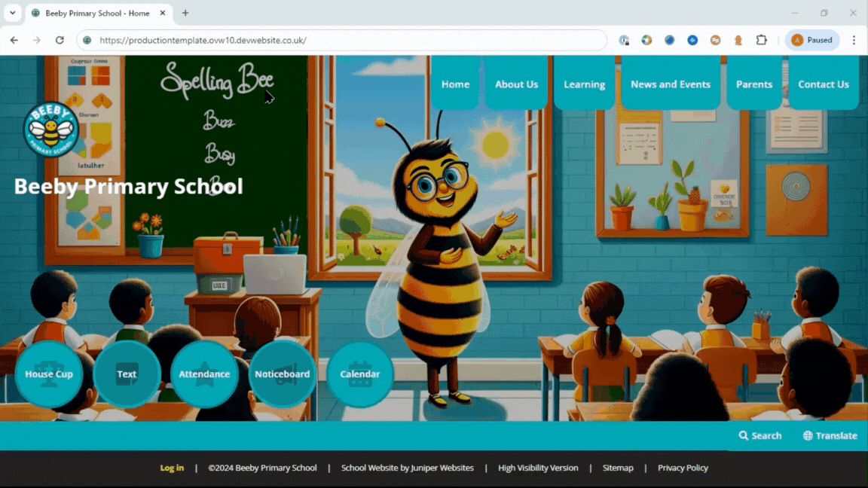Click the Translate button
Image resolution: width=868 pixels, height=488 pixels.
pyautogui.click(x=830, y=435)
